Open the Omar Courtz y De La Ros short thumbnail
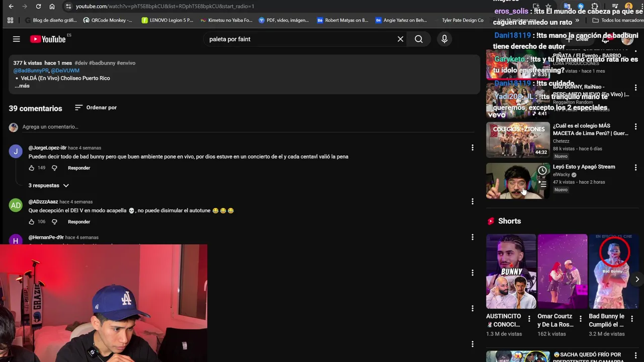The width and height of the screenshot is (644, 362). click(562, 271)
